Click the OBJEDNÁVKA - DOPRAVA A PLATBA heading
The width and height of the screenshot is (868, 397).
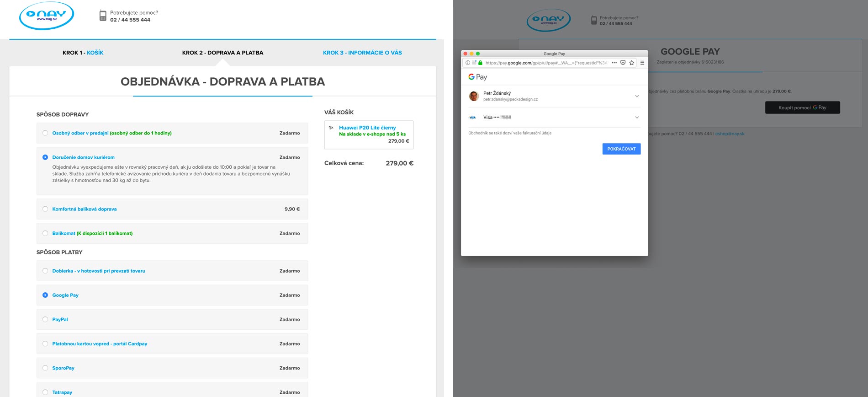222,81
